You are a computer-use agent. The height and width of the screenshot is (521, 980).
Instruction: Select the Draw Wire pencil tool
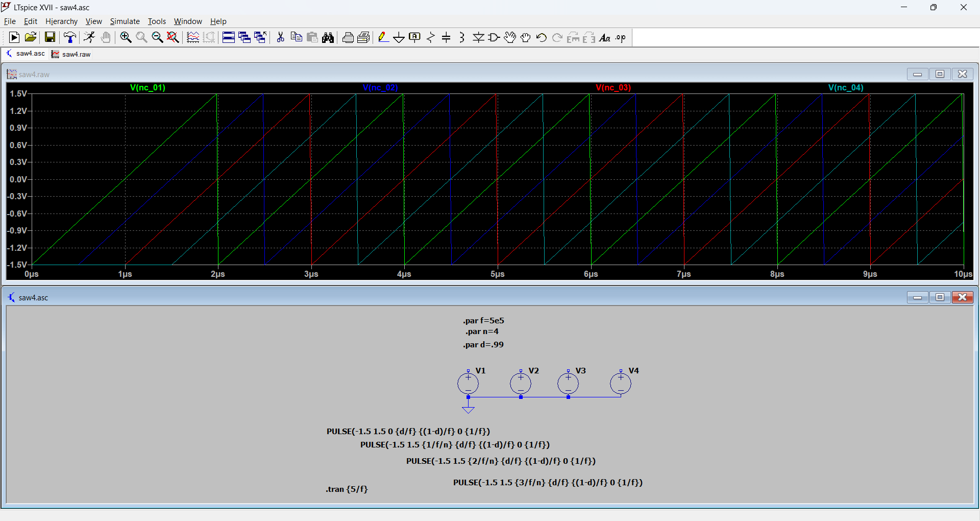(383, 37)
